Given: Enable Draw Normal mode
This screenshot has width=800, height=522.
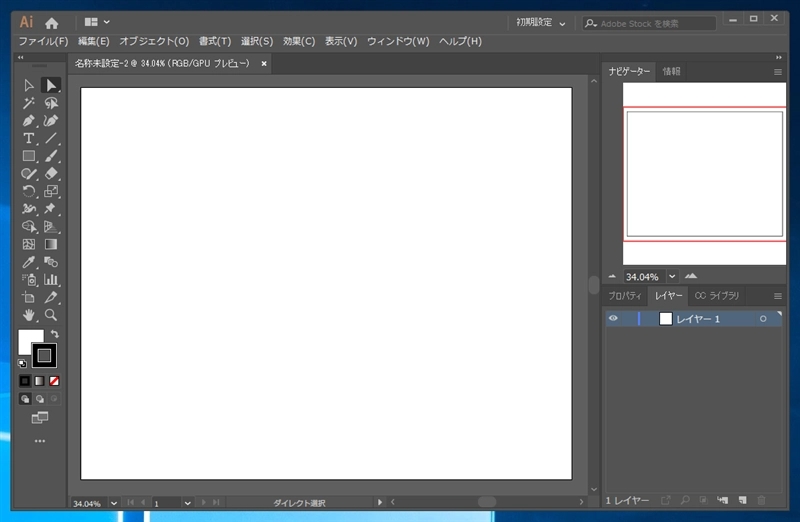Looking at the screenshot, I should coord(25,399).
